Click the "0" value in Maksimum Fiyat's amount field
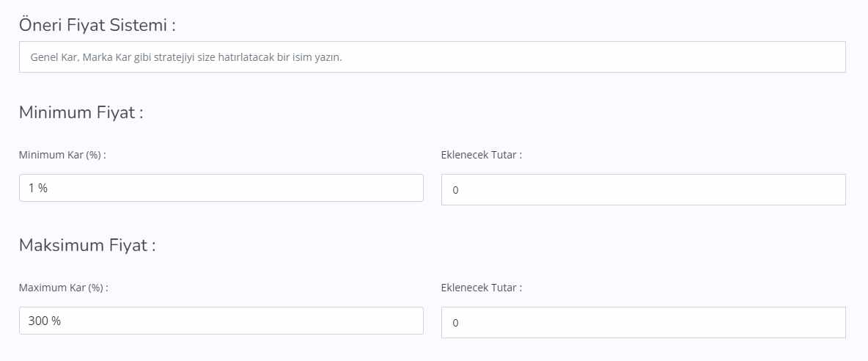868x361 pixels. 455,323
